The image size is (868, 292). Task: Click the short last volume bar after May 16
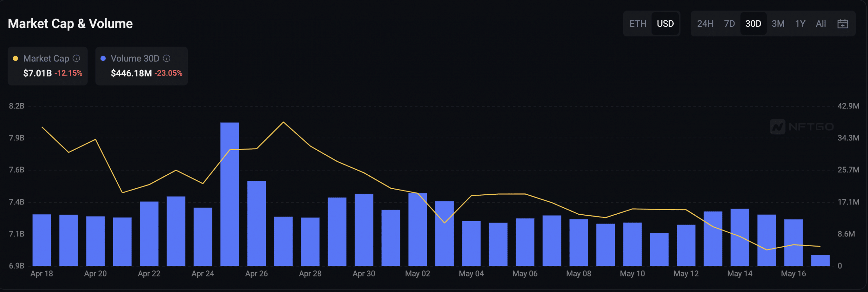click(x=820, y=260)
